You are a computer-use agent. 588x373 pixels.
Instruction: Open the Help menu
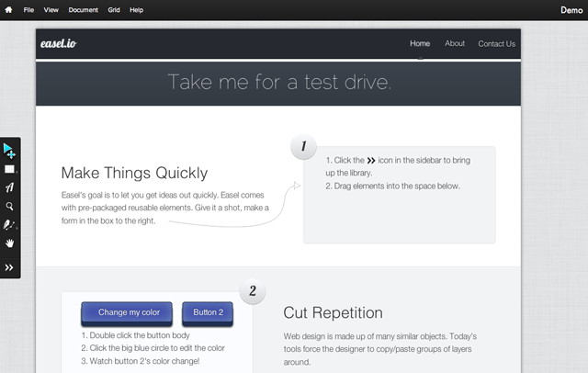137,9
